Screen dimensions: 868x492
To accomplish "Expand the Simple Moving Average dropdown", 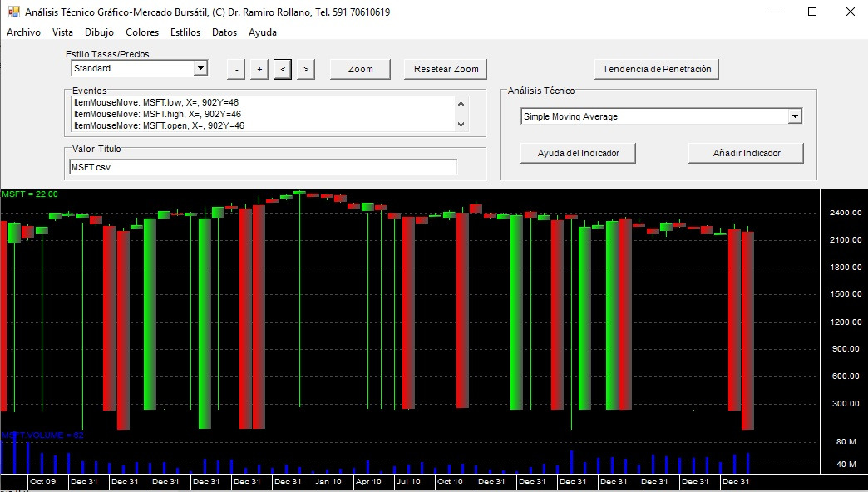I will coord(795,116).
